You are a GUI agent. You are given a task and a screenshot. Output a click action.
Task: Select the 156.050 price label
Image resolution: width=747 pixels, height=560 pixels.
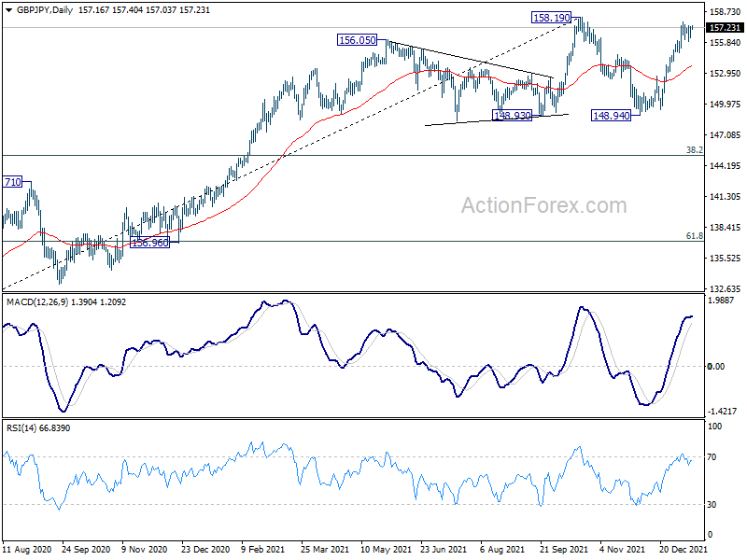coord(358,40)
